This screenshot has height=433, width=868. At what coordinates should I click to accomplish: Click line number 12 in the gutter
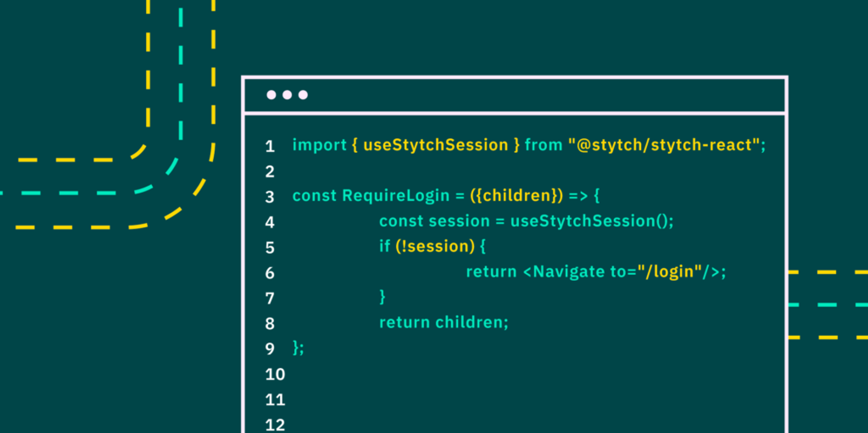pos(275,425)
